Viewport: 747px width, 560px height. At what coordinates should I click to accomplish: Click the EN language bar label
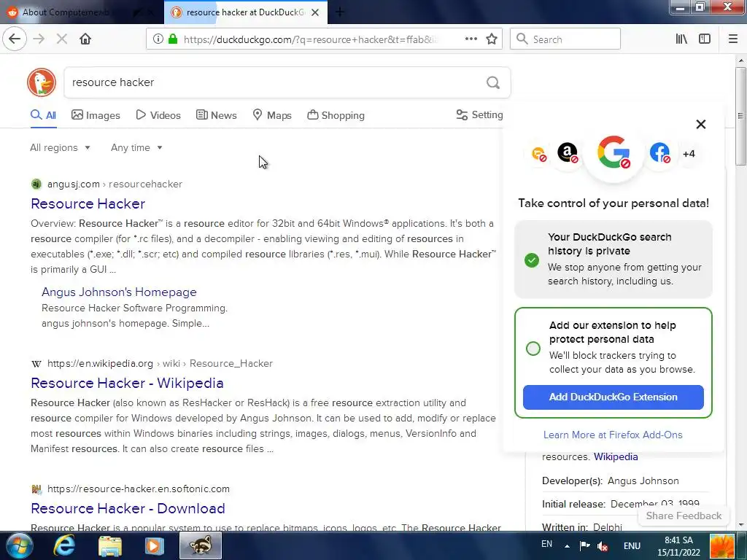coord(546,544)
